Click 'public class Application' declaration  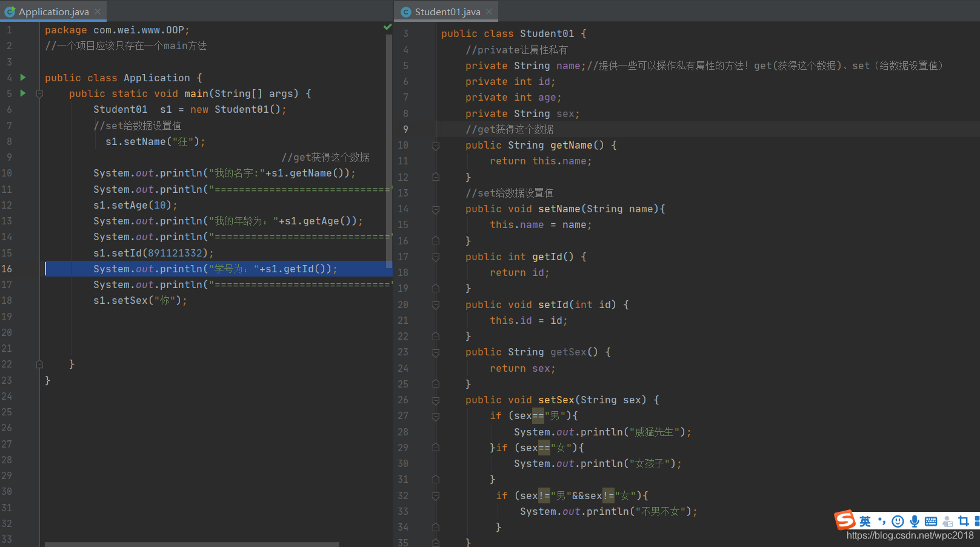pyautogui.click(x=123, y=78)
